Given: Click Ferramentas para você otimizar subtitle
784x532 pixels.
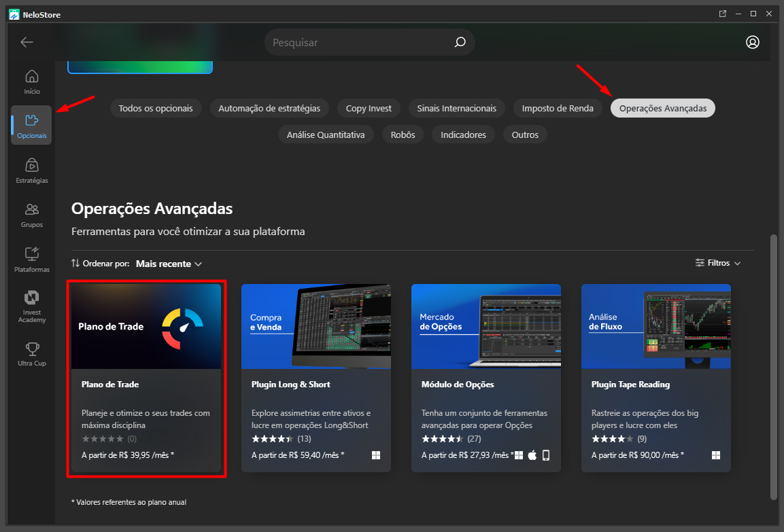Looking at the screenshot, I should coord(188,232).
